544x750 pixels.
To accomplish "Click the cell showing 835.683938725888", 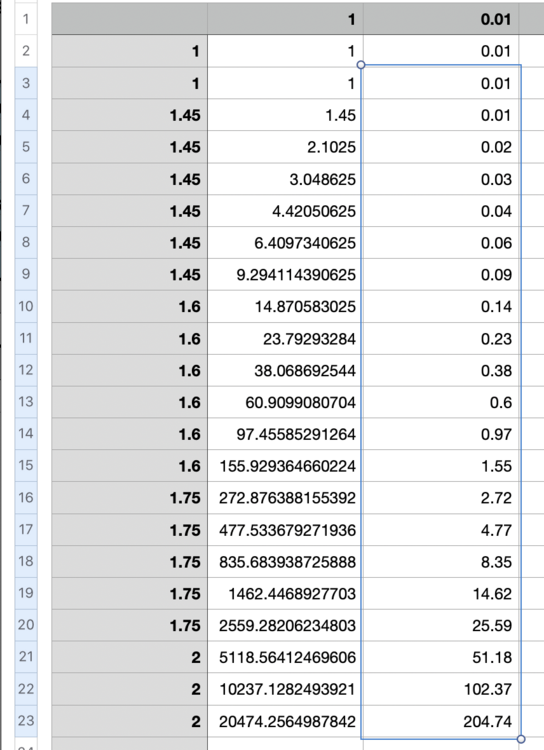I will coord(285,562).
